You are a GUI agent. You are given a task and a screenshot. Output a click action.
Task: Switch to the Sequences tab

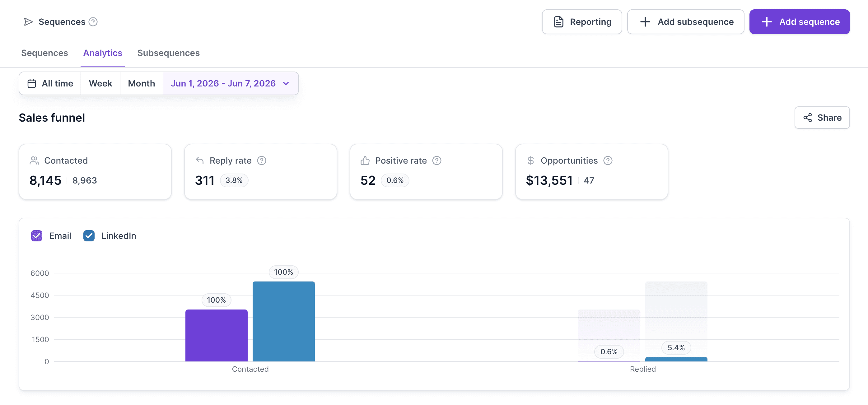click(44, 53)
